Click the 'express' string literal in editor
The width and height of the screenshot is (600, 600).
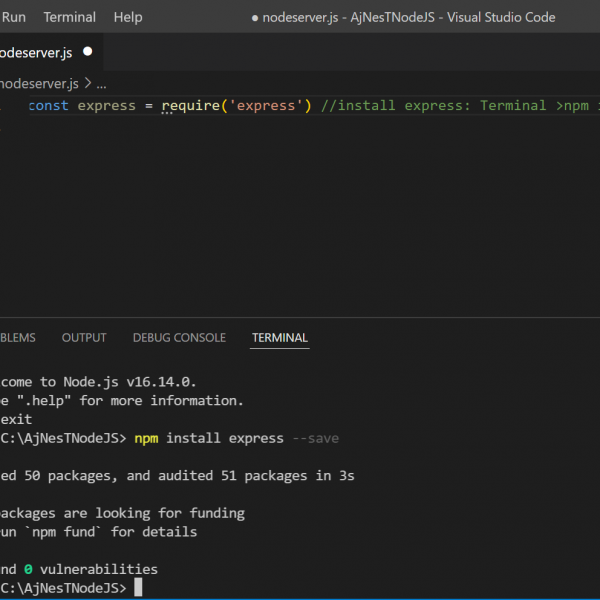coord(263,105)
